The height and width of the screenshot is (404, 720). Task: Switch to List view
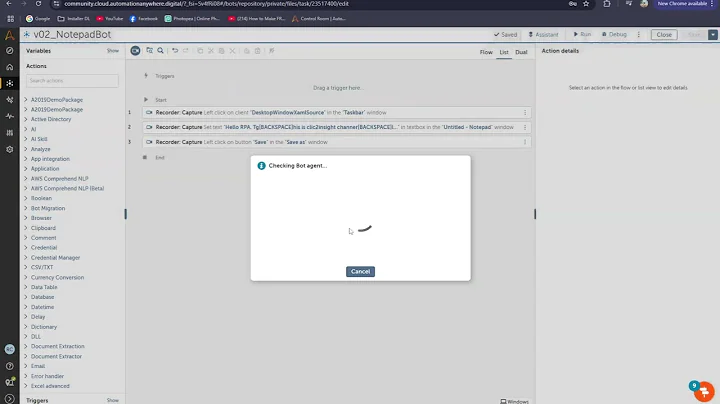click(504, 52)
